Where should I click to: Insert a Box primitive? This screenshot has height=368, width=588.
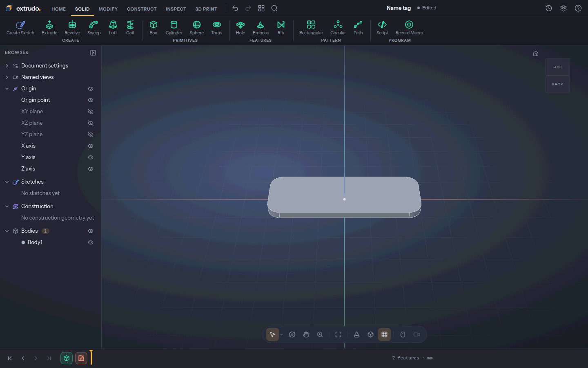pos(154,28)
